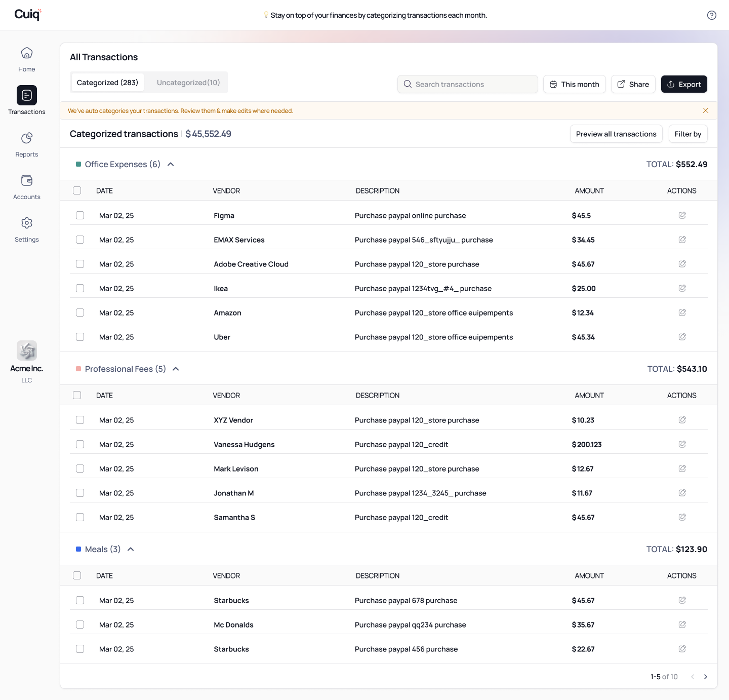Click the Acme Inc. company avatar
729x700 pixels.
tap(27, 351)
